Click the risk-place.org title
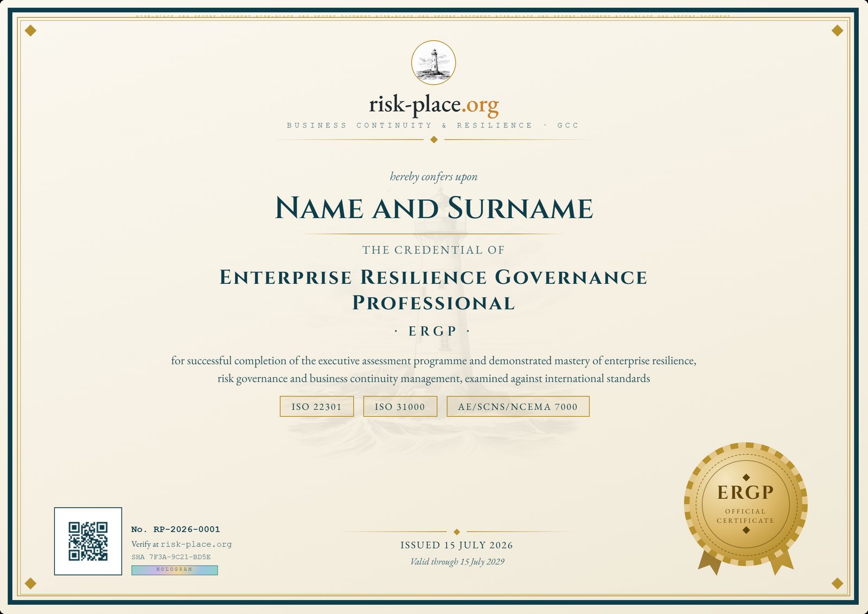Viewport: 868px width, 614px height. (433, 104)
